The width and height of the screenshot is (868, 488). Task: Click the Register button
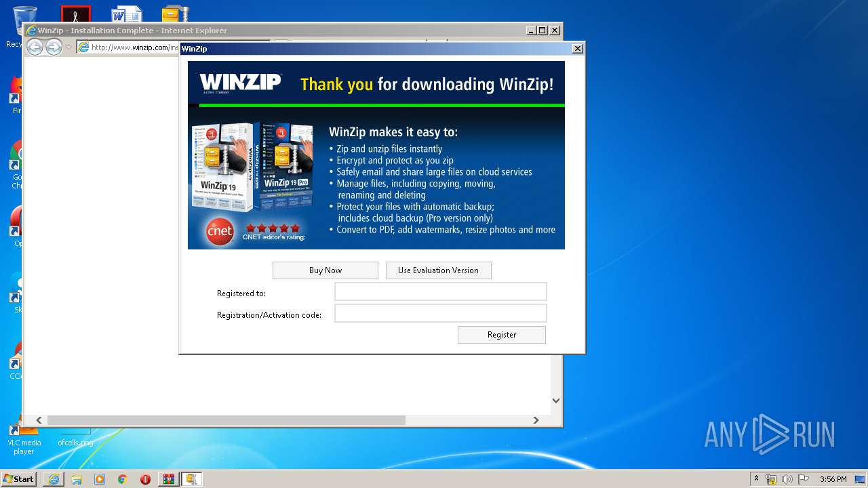coord(501,335)
